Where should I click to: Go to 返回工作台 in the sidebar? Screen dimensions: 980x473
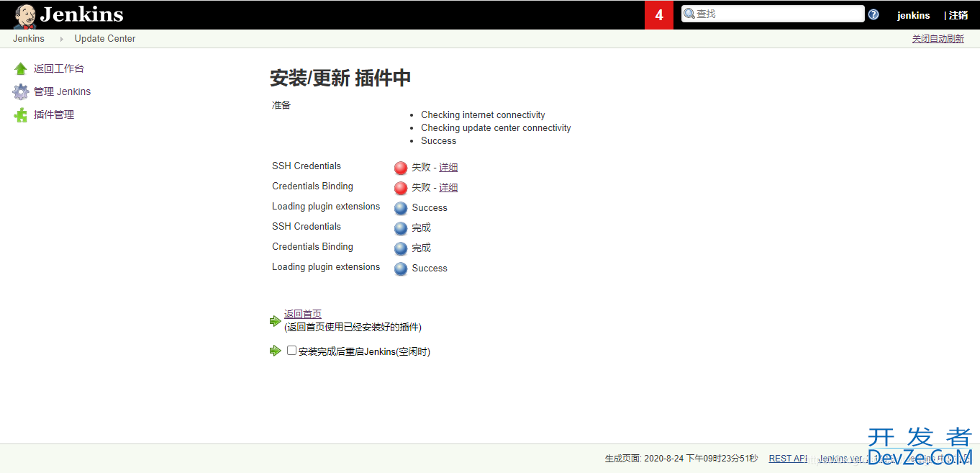(59, 68)
